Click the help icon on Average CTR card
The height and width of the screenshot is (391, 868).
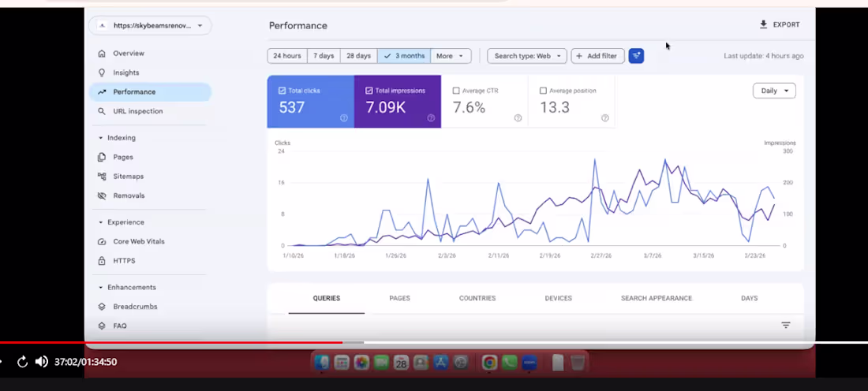point(518,117)
